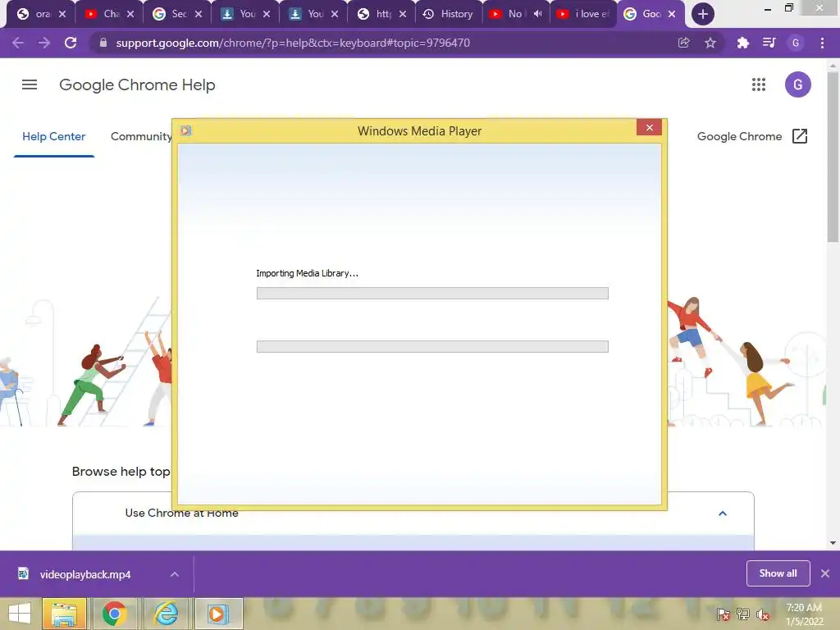Viewport: 840px width, 630px height.
Task: Click the taskbar clock 7:20 AM
Action: click(804, 608)
